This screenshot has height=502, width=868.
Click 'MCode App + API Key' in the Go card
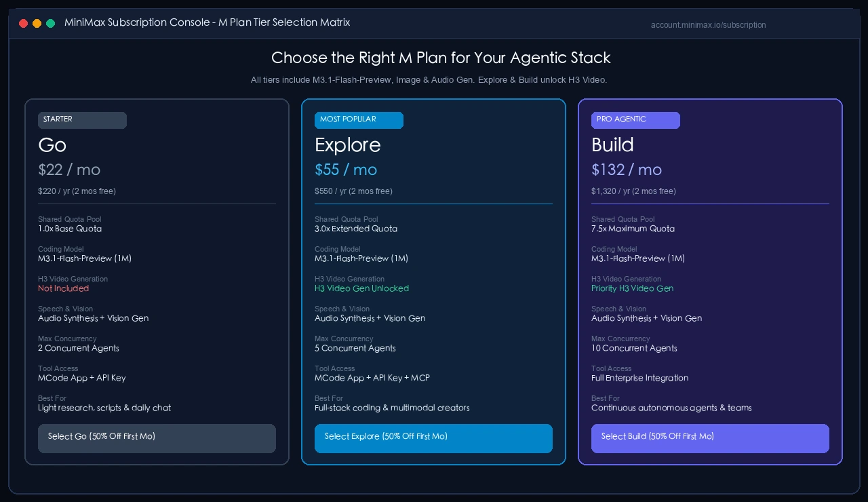point(82,378)
